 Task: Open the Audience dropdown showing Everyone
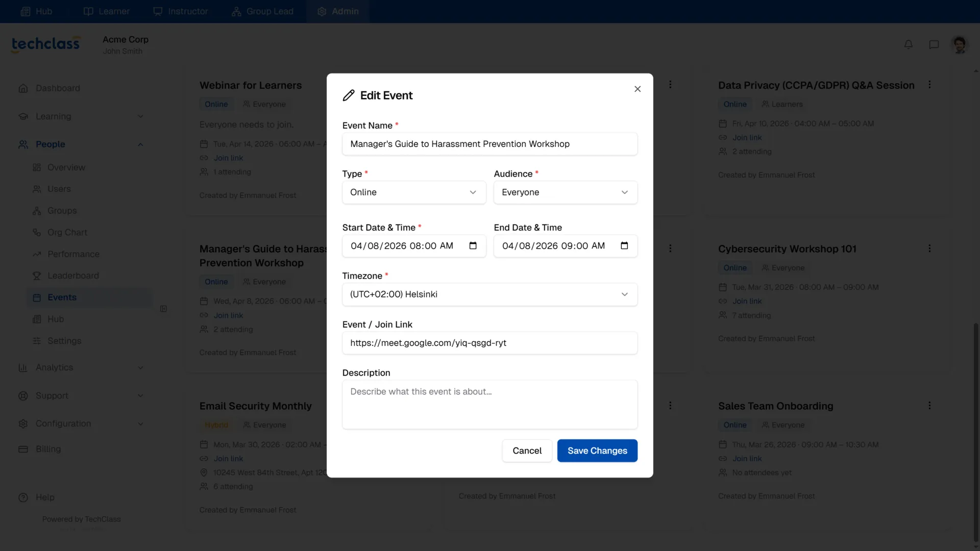[x=566, y=192]
